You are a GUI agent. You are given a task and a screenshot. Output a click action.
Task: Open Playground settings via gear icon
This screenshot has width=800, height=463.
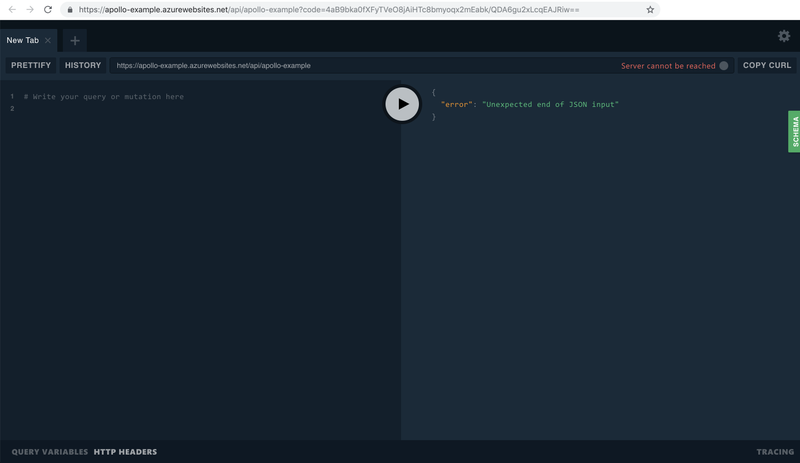(x=783, y=36)
